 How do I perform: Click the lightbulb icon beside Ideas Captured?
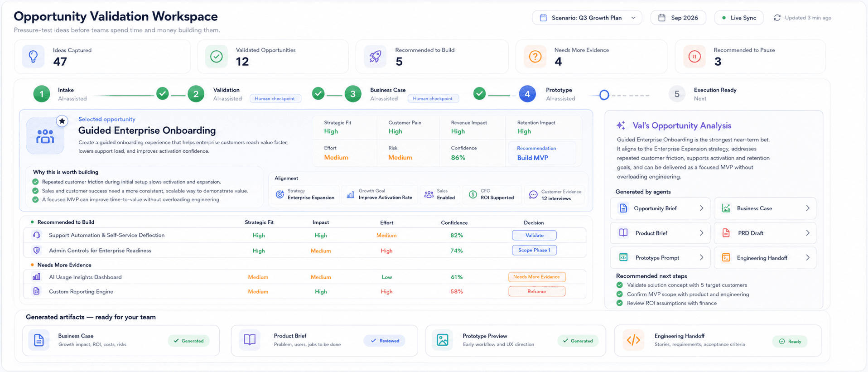pos(33,57)
